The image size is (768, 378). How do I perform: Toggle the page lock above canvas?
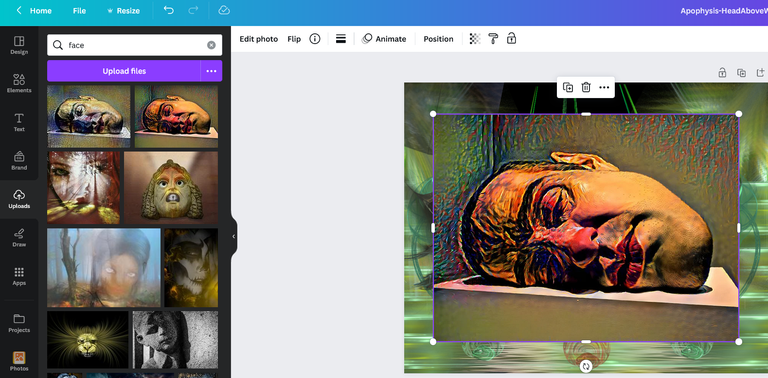click(722, 73)
